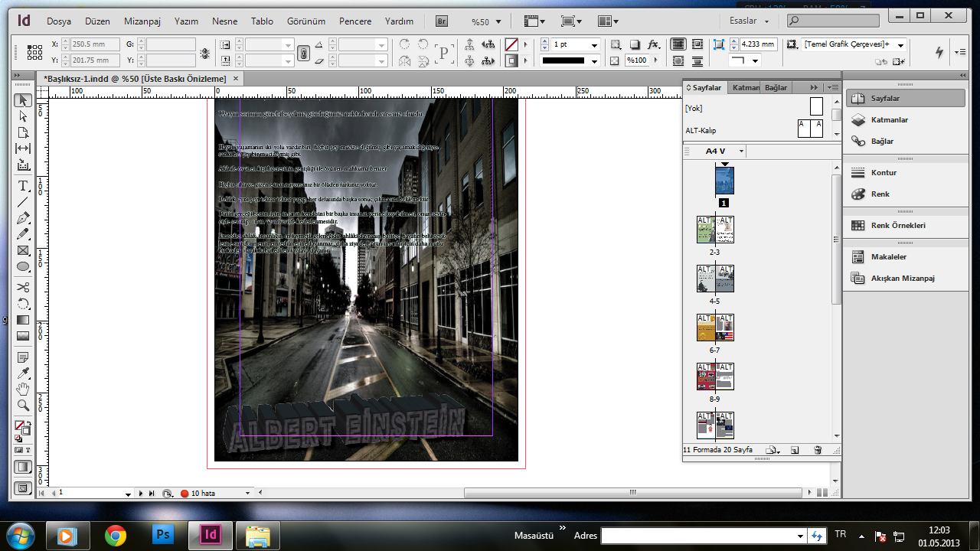Open Bridge with the Br button
The image size is (980, 551).
click(x=442, y=21)
